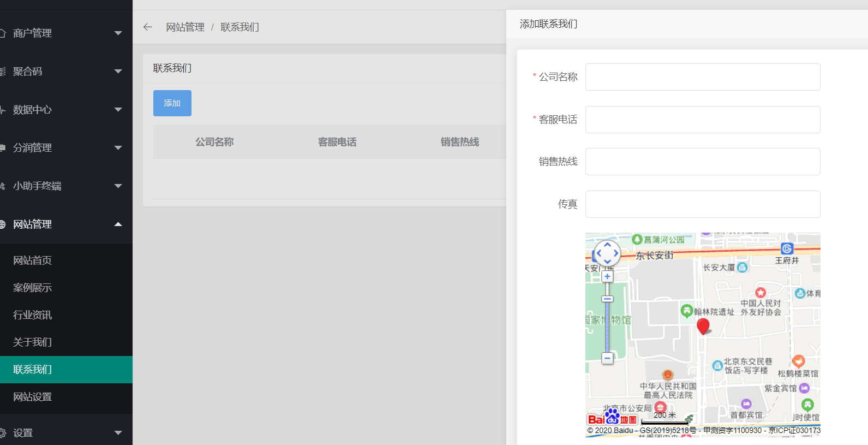Viewport: 868px width, 445px height.
Task: Expand the 数据中心 menu arrow
Action: pos(118,110)
